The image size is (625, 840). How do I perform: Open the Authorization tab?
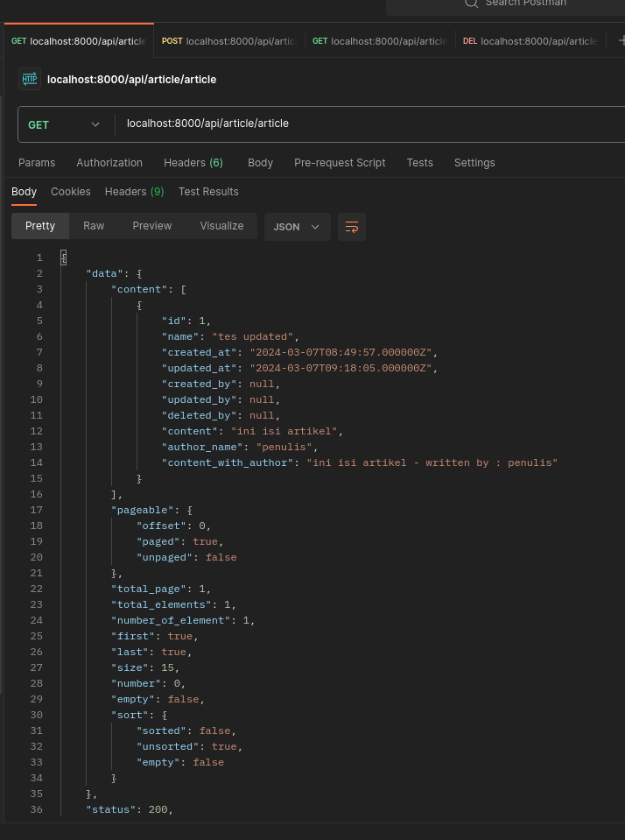[x=109, y=163]
